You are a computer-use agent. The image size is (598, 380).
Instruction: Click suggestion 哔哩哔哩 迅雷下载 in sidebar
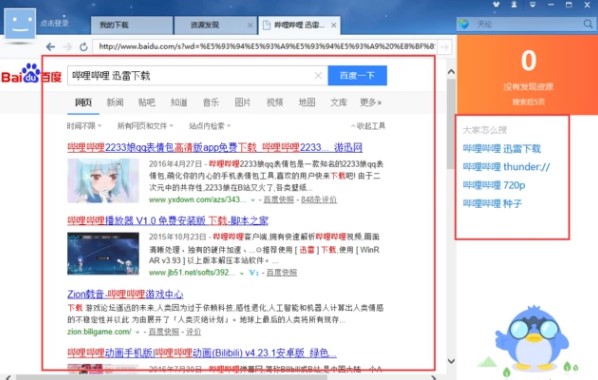pyautogui.click(x=502, y=148)
